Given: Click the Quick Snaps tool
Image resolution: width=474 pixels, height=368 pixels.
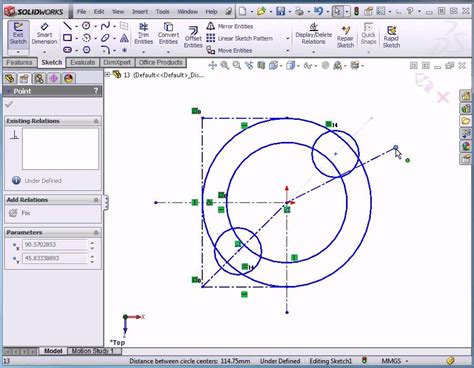Looking at the screenshot, I should coord(368,34).
